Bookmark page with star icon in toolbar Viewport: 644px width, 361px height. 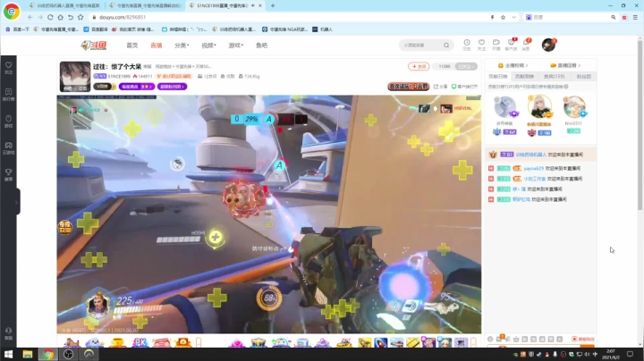(80, 17)
